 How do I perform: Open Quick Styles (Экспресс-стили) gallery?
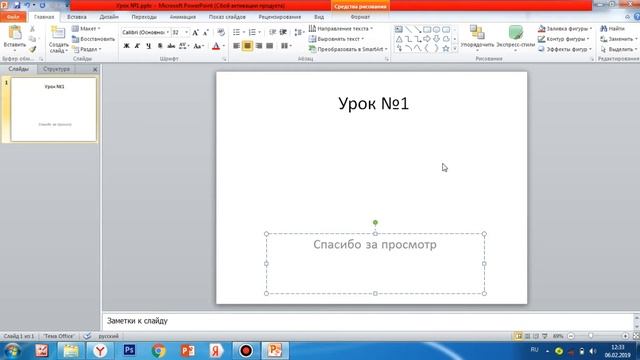pyautogui.click(x=516, y=33)
